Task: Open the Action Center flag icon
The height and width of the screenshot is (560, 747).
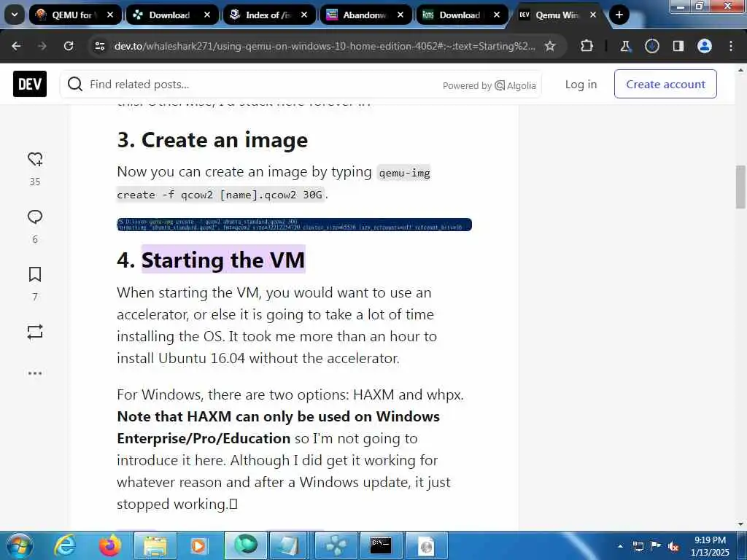Action: pos(656,546)
